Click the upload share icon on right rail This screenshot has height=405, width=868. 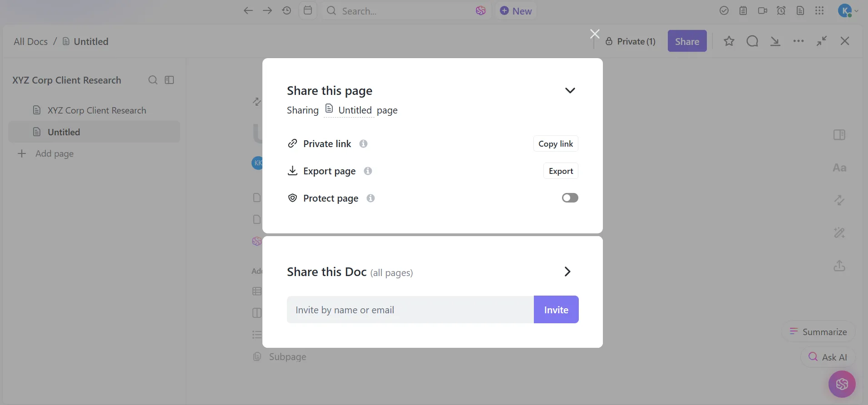pos(839,266)
